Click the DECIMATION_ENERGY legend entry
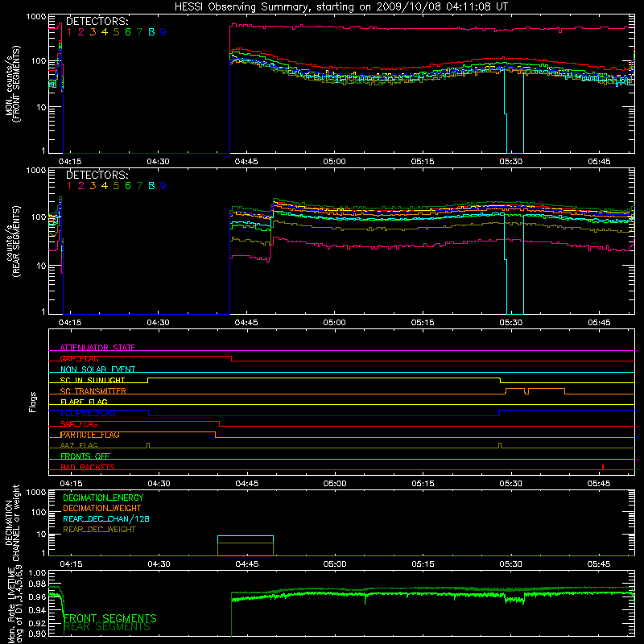Image resolution: width=644 pixels, height=644 pixels. coord(103,497)
